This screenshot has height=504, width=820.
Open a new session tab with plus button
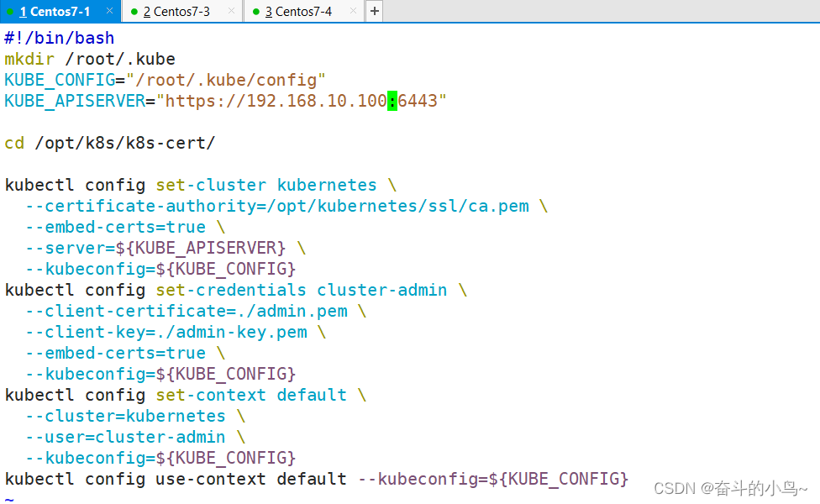coord(375,11)
